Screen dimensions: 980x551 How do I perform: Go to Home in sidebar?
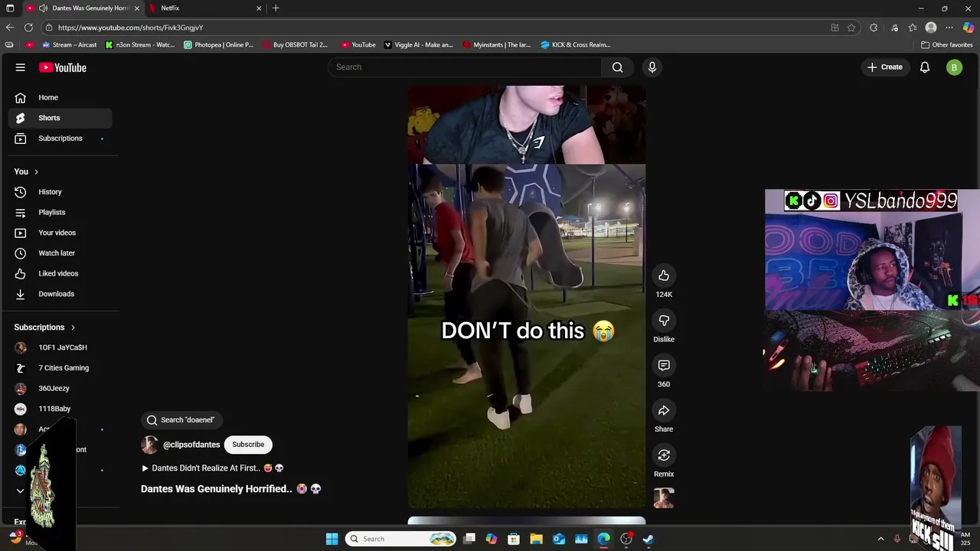(x=60, y=97)
